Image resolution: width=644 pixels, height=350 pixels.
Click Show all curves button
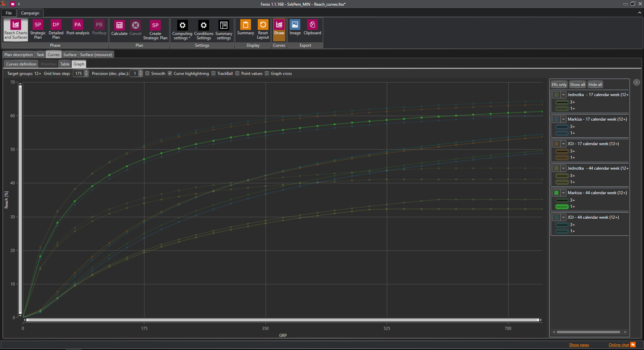(x=577, y=85)
